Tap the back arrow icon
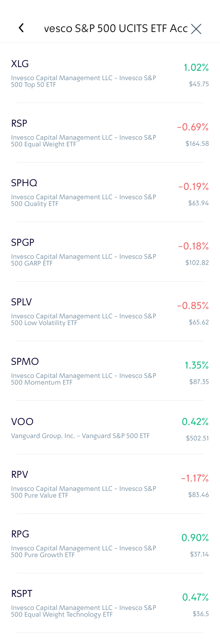This screenshot has height=644, width=220. tap(21, 28)
